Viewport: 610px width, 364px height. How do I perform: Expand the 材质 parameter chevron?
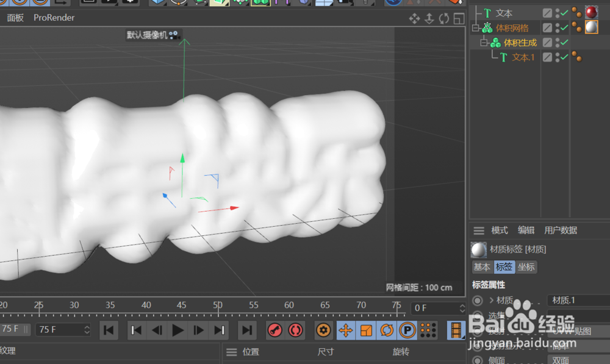[491, 300]
